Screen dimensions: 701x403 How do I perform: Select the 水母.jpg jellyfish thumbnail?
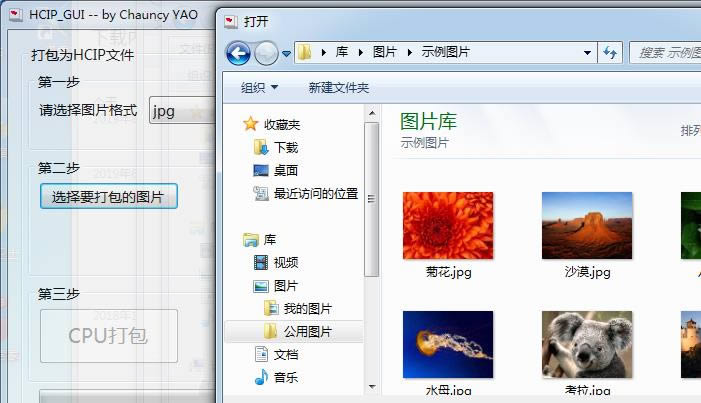(x=448, y=344)
